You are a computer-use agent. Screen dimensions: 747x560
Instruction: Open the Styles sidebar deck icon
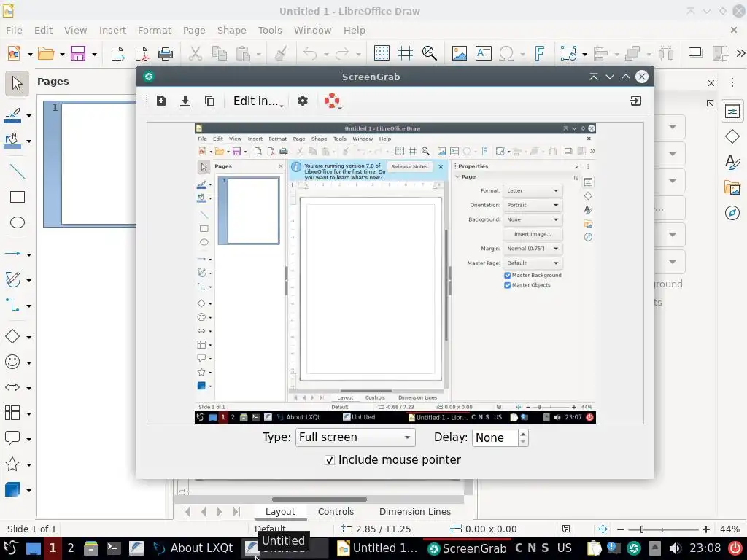(732, 162)
